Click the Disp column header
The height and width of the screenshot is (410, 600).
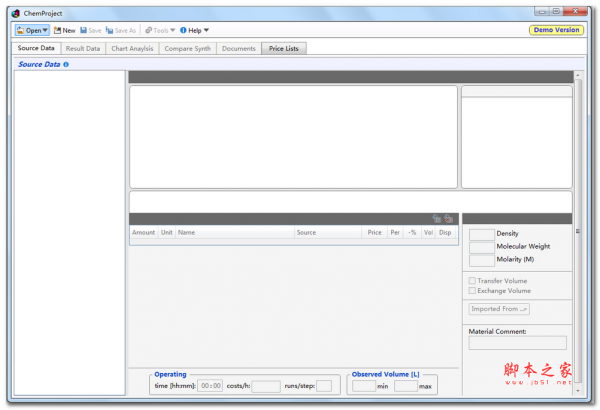pyautogui.click(x=445, y=232)
